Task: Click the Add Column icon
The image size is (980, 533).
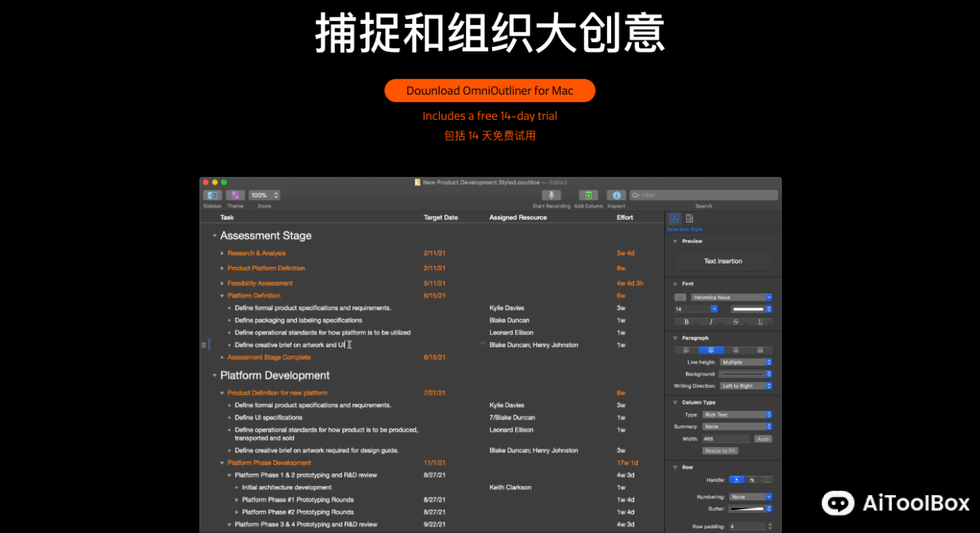Action: (588, 195)
